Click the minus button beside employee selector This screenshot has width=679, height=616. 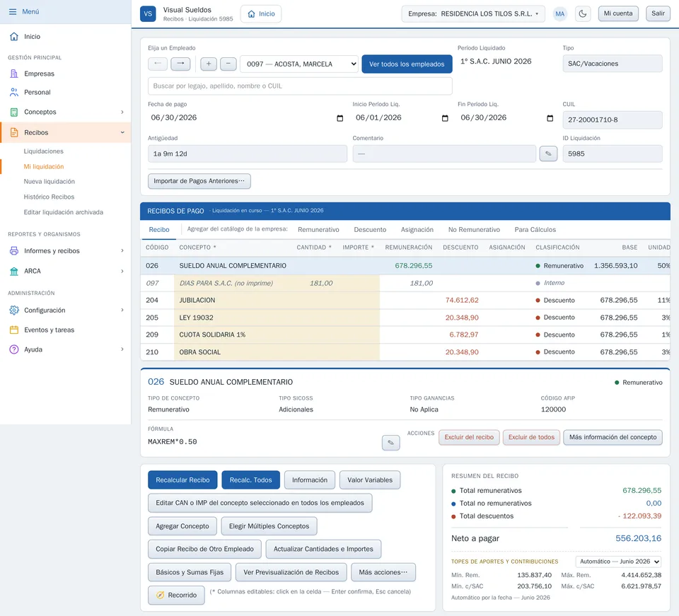(228, 64)
